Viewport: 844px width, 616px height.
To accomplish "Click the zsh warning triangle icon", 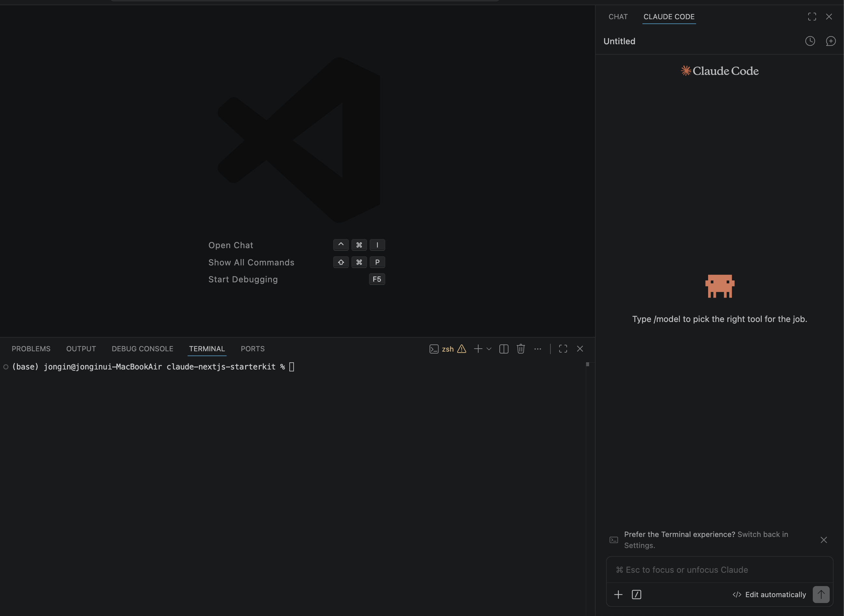I will 462,349.
